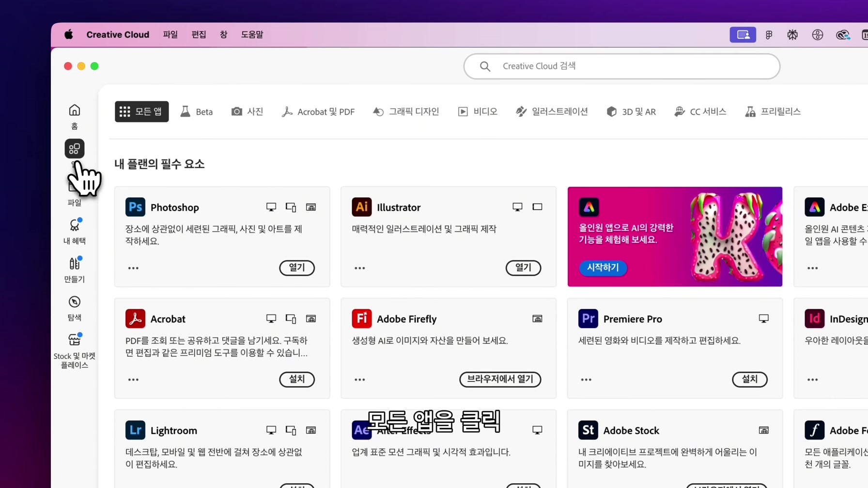Click the Creative Cloud 검색 search field
Viewport: 868px width, 488px height.
pyautogui.click(x=621, y=66)
